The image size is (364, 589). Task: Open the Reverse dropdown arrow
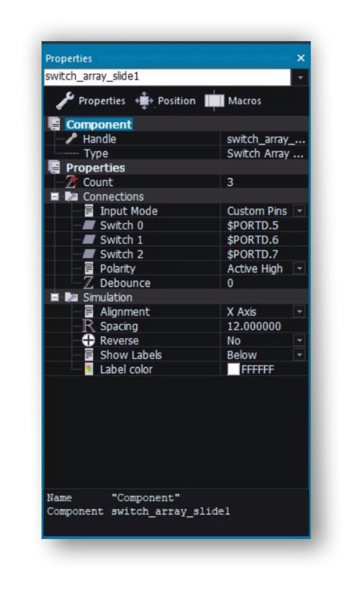click(299, 340)
